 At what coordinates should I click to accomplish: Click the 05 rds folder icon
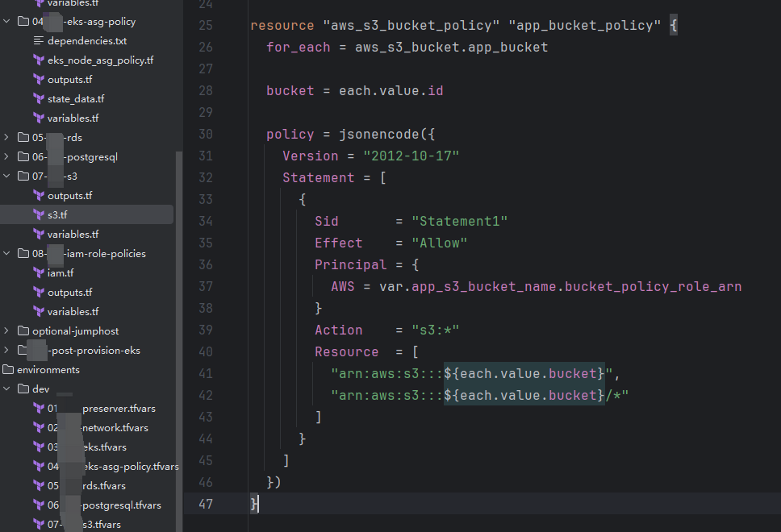pyautogui.click(x=23, y=137)
